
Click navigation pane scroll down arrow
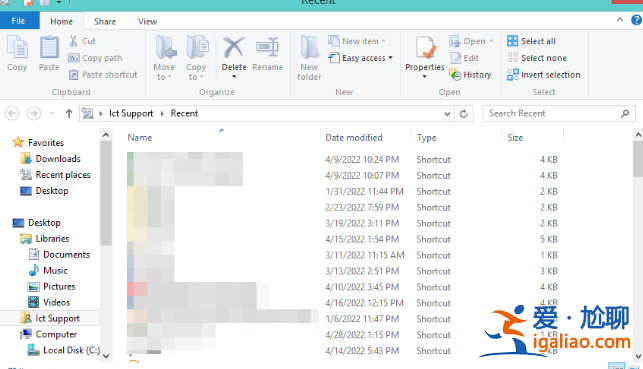click(x=106, y=356)
